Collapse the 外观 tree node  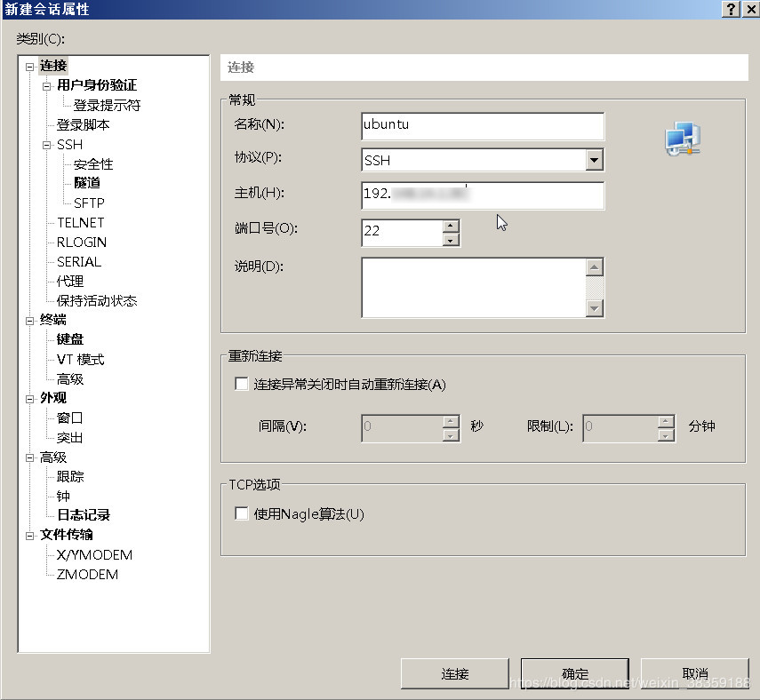[x=30, y=399]
